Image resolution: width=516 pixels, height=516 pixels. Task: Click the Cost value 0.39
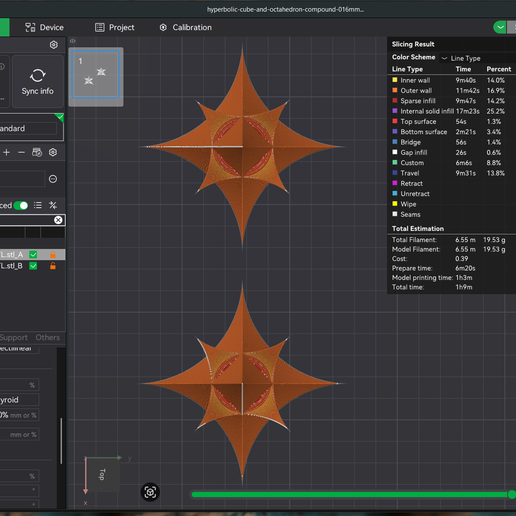pyautogui.click(x=461, y=259)
